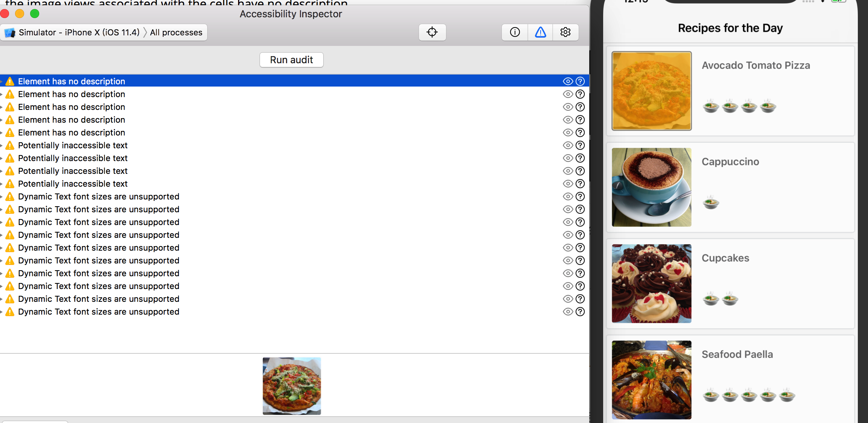Click help icon on selected no description row
The height and width of the screenshot is (423, 868).
click(x=580, y=81)
